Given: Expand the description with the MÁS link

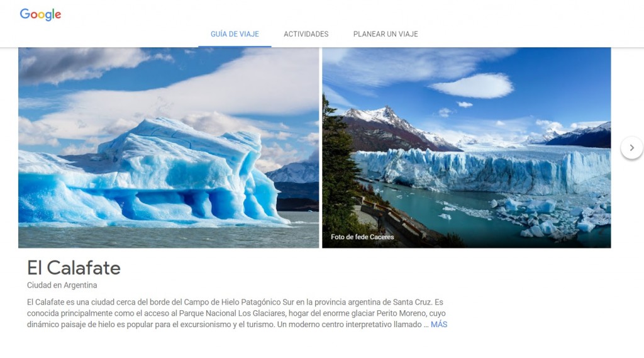Looking at the screenshot, I should coord(438,324).
